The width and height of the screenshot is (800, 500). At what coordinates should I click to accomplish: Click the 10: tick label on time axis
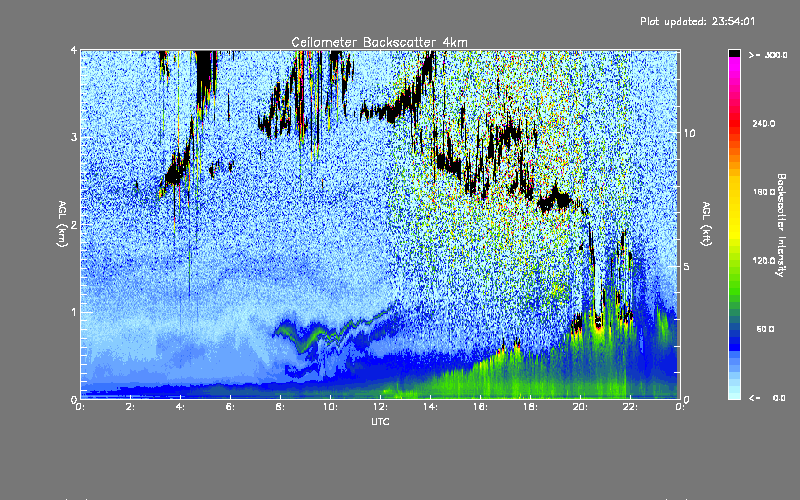(330, 407)
